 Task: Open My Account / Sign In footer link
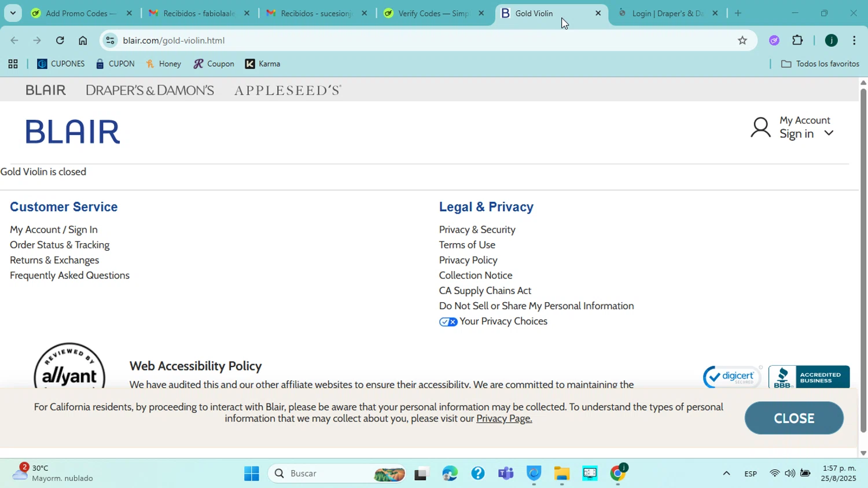(x=54, y=230)
